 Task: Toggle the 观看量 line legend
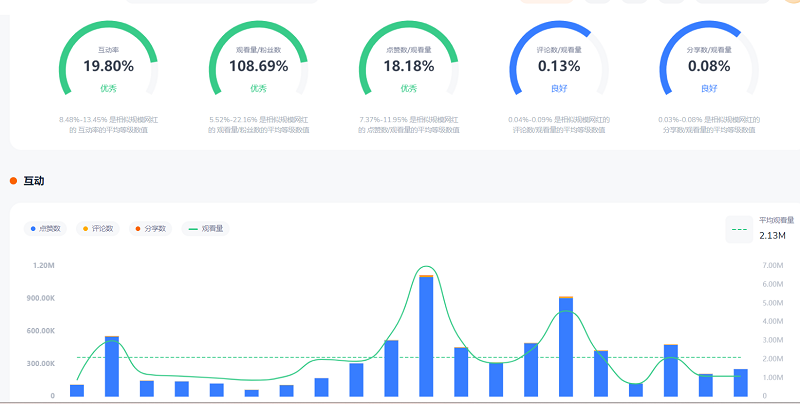pyautogui.click(x=206, y=229)
